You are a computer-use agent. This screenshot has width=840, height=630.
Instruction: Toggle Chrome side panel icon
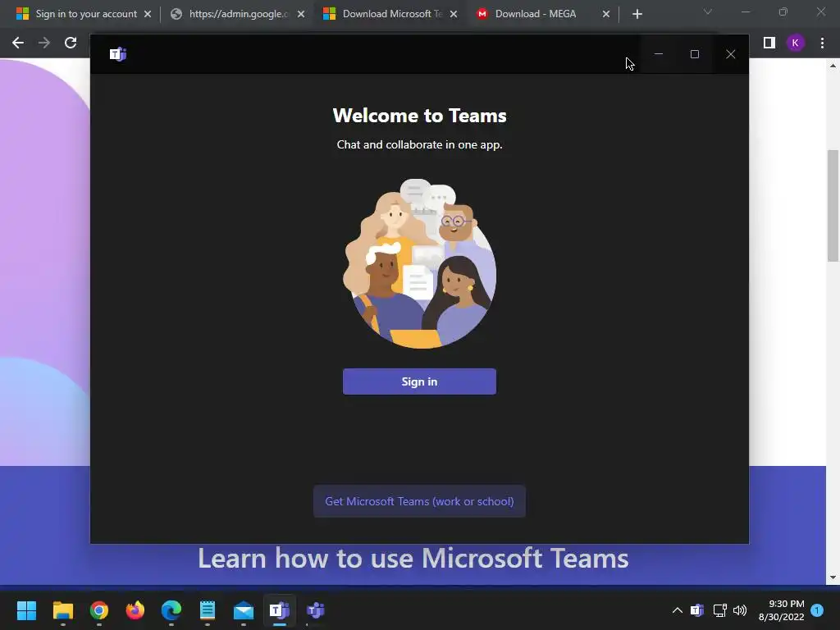(x=769, y=43)
